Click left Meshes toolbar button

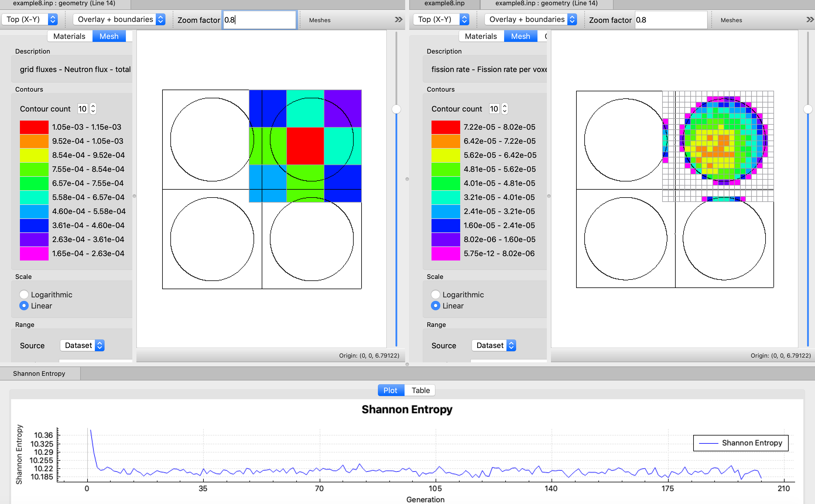(x=319, y=20)
